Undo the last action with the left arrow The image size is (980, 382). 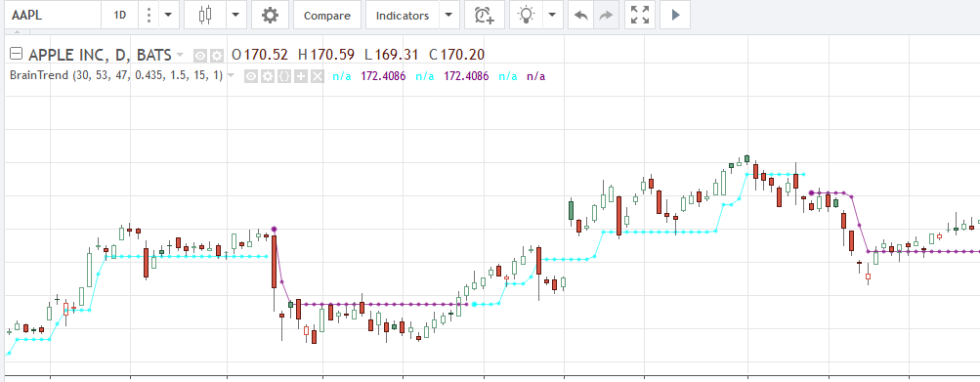(580, 15)
